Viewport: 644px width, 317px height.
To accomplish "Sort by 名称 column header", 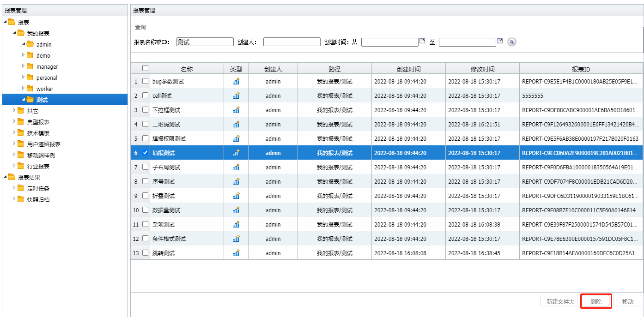I will pyautogui.click(x=187, y=69).
